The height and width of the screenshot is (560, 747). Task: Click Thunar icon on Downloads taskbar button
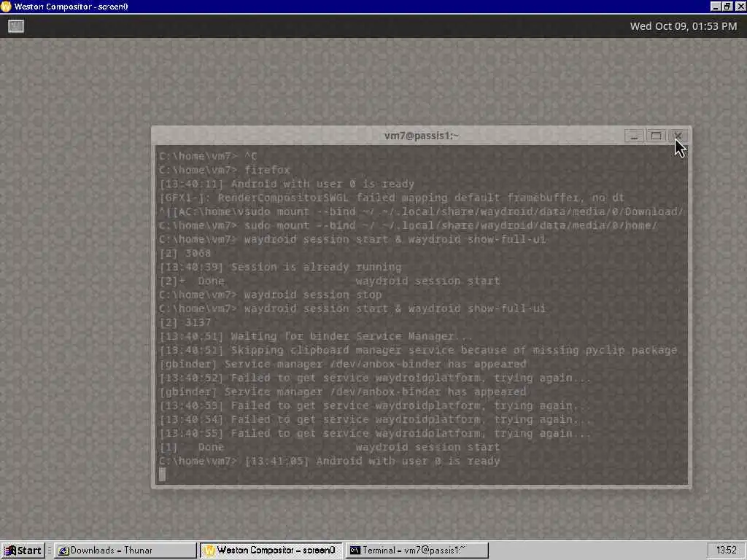63,551
